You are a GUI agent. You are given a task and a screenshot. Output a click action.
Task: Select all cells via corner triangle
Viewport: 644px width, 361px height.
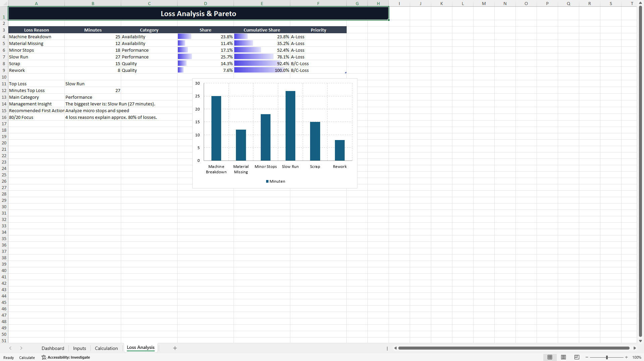(4, 3)
